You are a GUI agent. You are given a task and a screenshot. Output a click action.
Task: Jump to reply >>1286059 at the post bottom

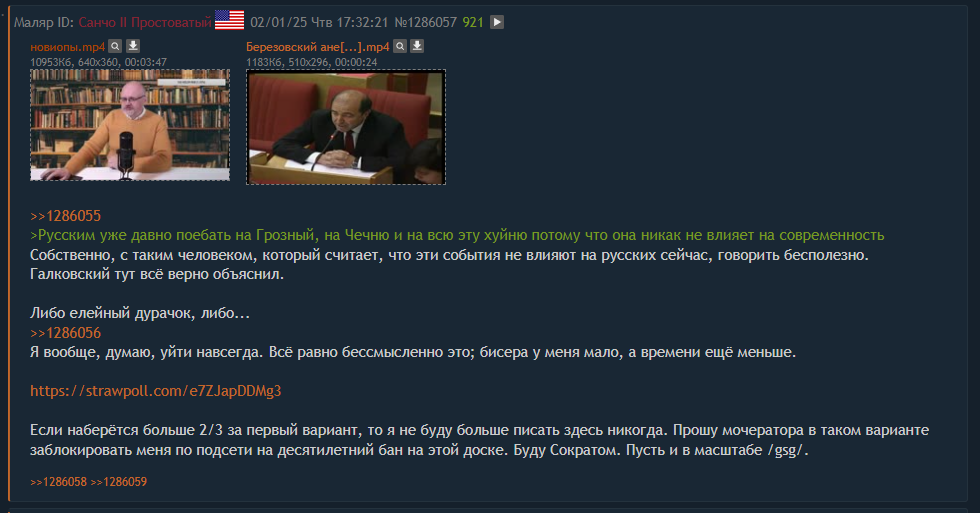(119, 482)
